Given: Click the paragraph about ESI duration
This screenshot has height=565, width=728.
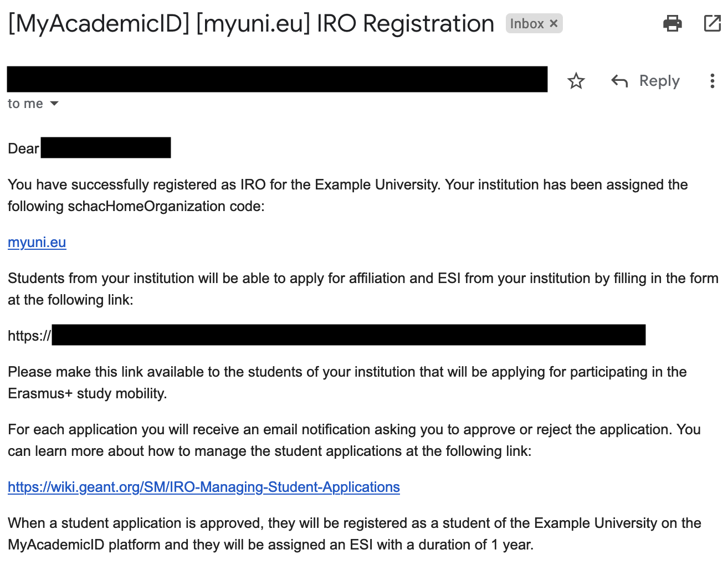Looking at the screenshot, I should click(354, 533).
